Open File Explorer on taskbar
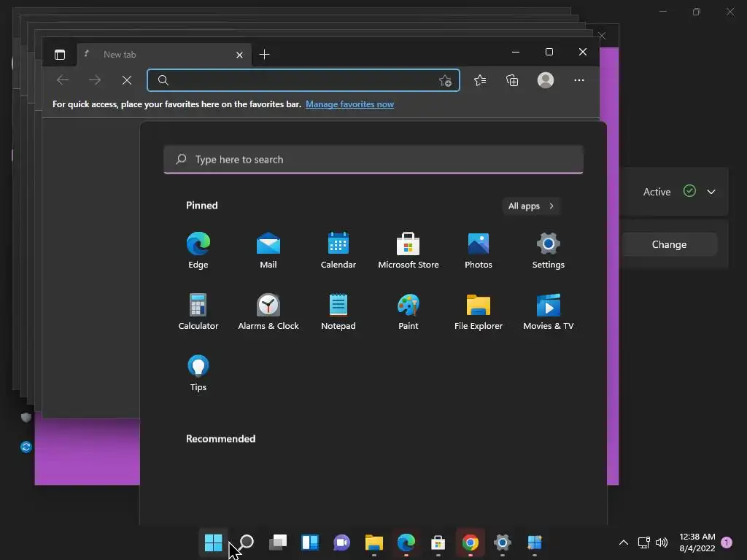 (374, 542)
